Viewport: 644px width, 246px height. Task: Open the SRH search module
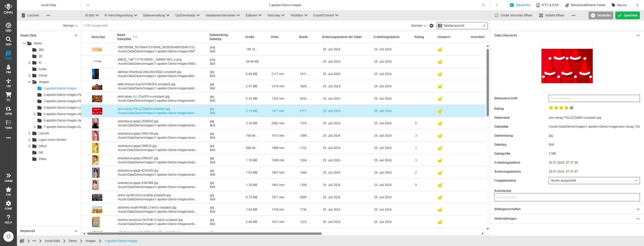coord(8,41)
